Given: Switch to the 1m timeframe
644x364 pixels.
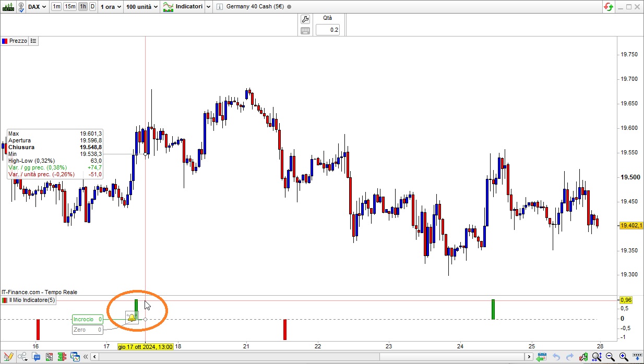Looking at the screenshot, I should 56,7.
